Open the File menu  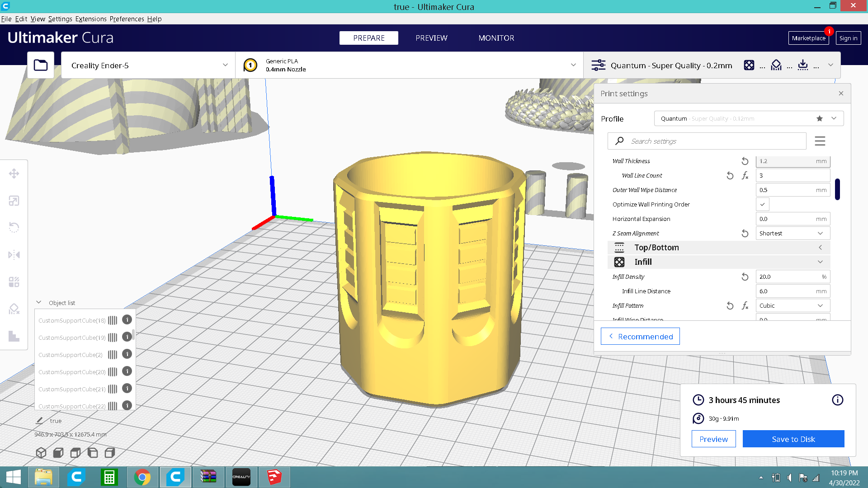(x=6, y=19)
